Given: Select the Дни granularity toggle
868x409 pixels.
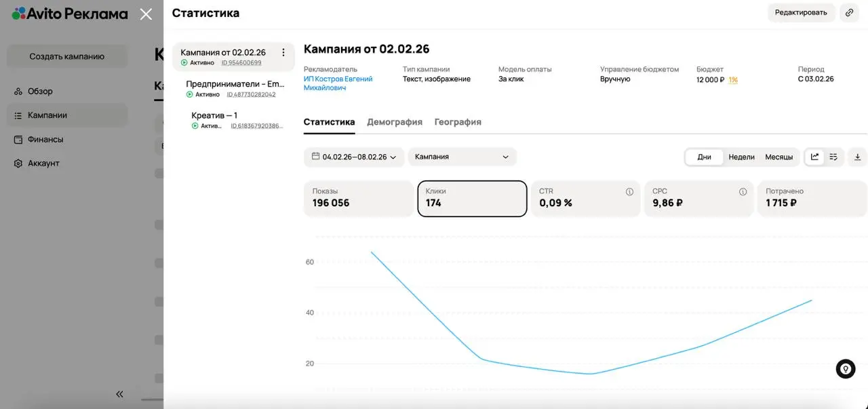Looking at the screenshot, I should 705,157.
